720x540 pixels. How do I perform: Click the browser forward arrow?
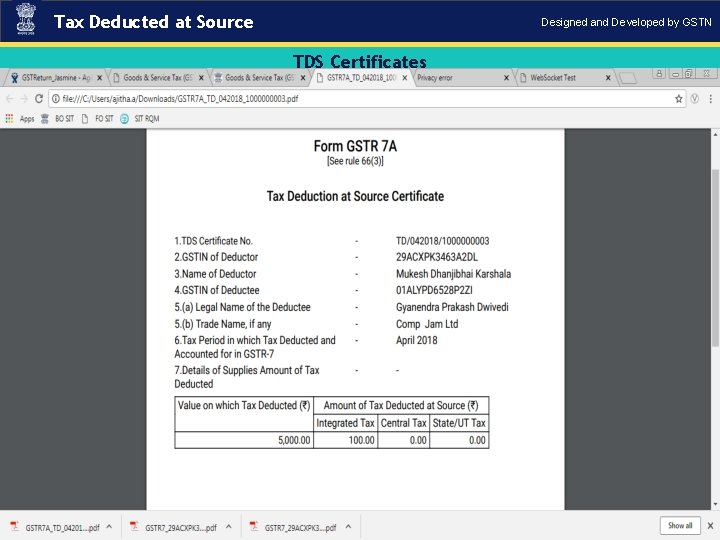pyautogui.click(x=24, y=99)
